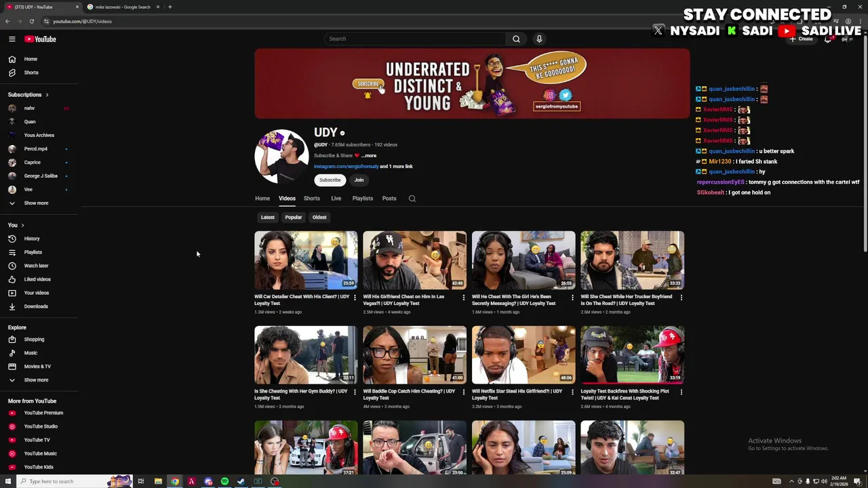Image resolution: width=868 pixels, height=488 pixels.
Task: Click the YouTube search input field
Action: pos(415,39)
